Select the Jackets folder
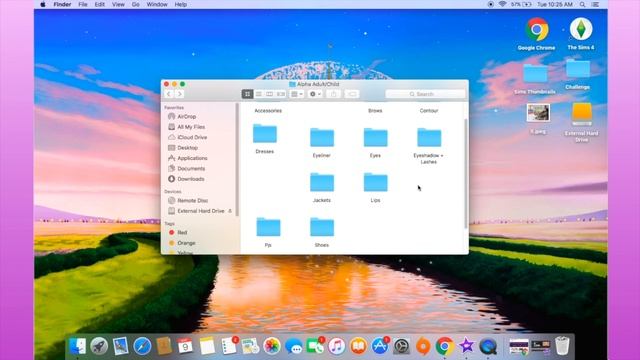 (x=322, y=182)
